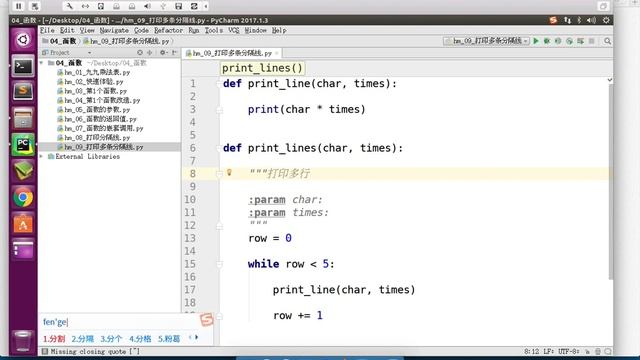Open the Ubuntu Dash search launcher

[x=23, y=40]
